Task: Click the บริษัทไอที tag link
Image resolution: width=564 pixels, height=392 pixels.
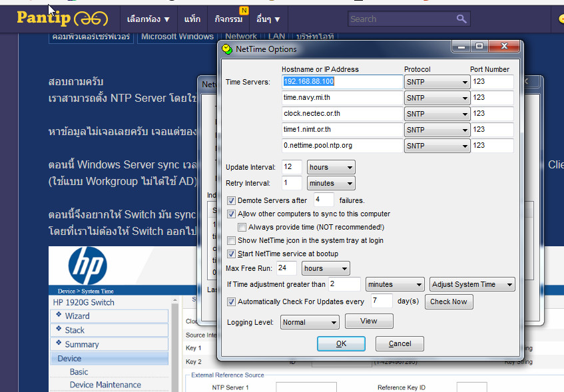Action: pos(315,37)
